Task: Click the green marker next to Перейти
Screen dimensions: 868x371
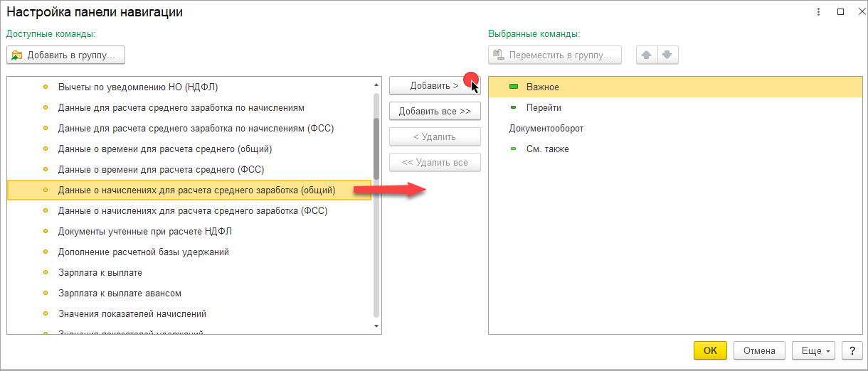Action: [514, 108]
